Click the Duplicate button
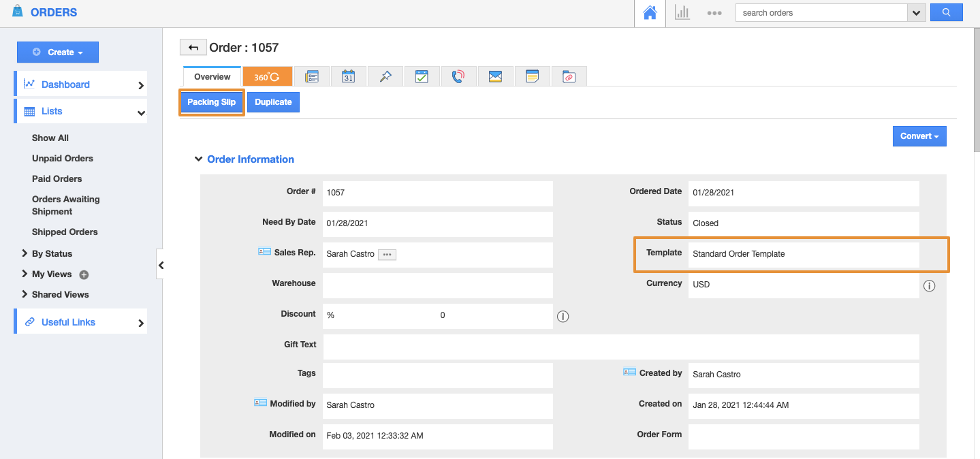Screen dimensions: 980x459 [x=272, y=101]
